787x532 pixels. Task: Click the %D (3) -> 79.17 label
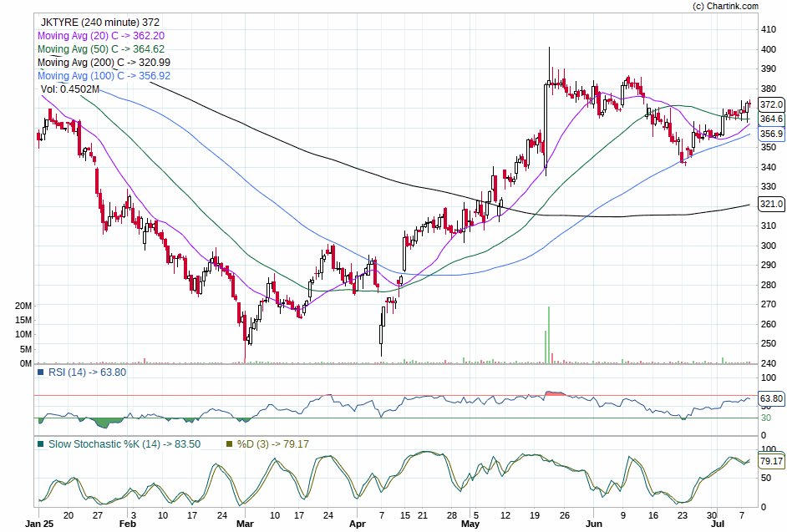click(272, 444)
